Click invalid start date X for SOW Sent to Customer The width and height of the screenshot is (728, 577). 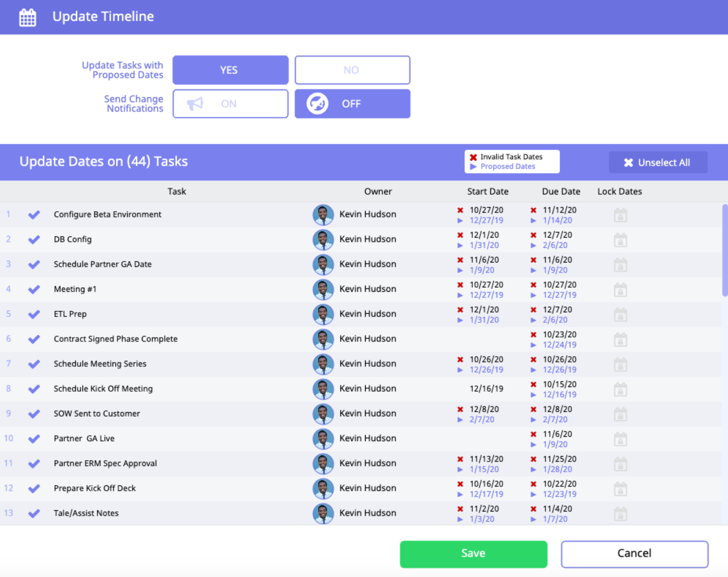pyautogui.click(x=460, y=409)
